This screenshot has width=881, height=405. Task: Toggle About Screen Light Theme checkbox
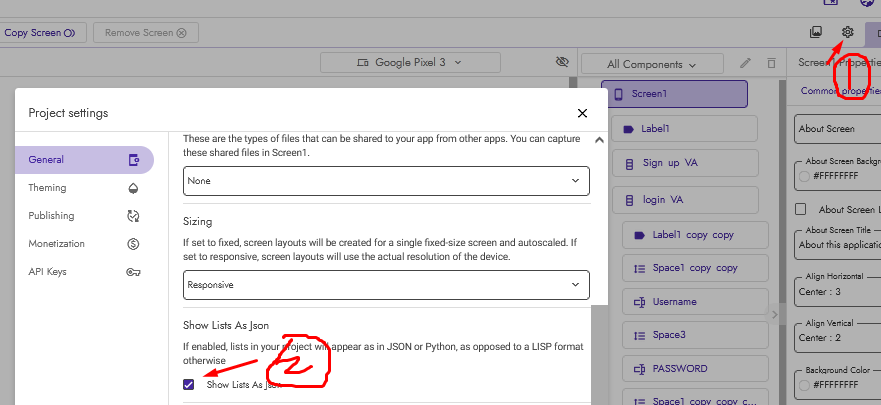coord(801,210)
